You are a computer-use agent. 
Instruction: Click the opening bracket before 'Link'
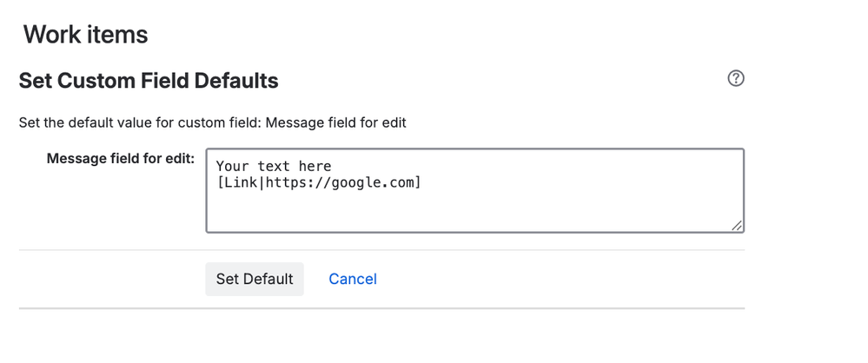[220, 182]
